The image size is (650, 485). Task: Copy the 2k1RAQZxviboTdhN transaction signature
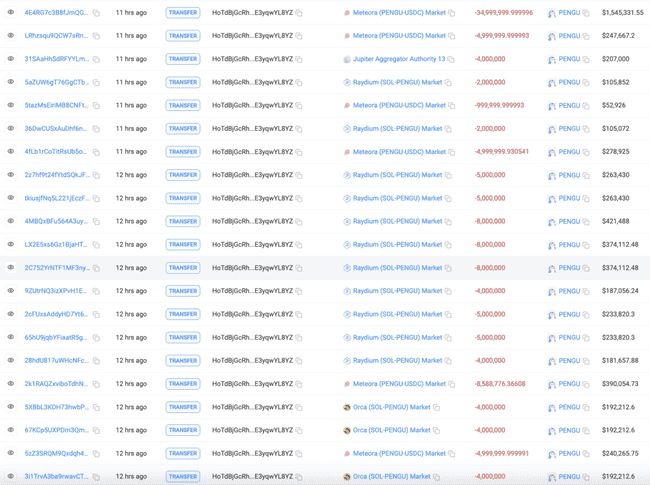(x=97, y=384)
